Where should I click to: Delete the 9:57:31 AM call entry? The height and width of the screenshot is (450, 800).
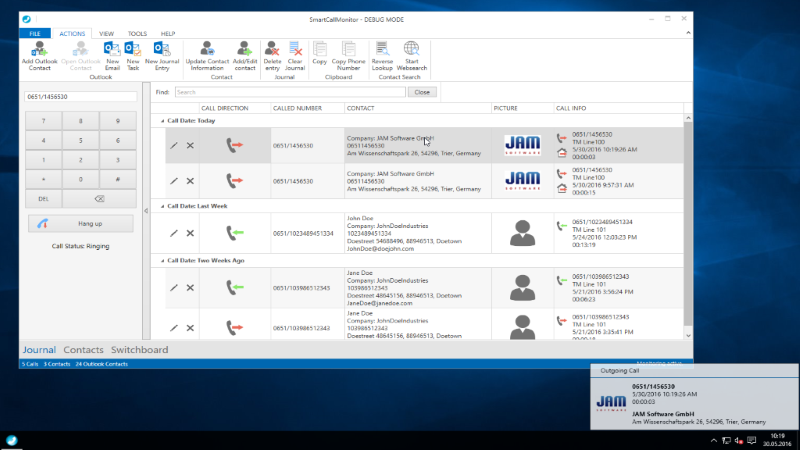pyautogui.click(x=190, y=181)
